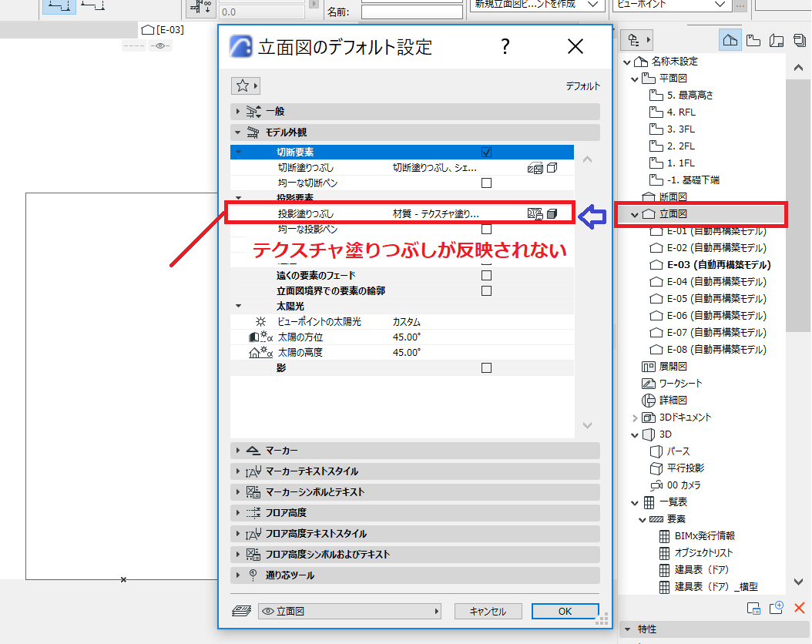Open the ビューポイント dropdown in top toolbar
Viewport: 812px width, 644px height.
(673, 5)
